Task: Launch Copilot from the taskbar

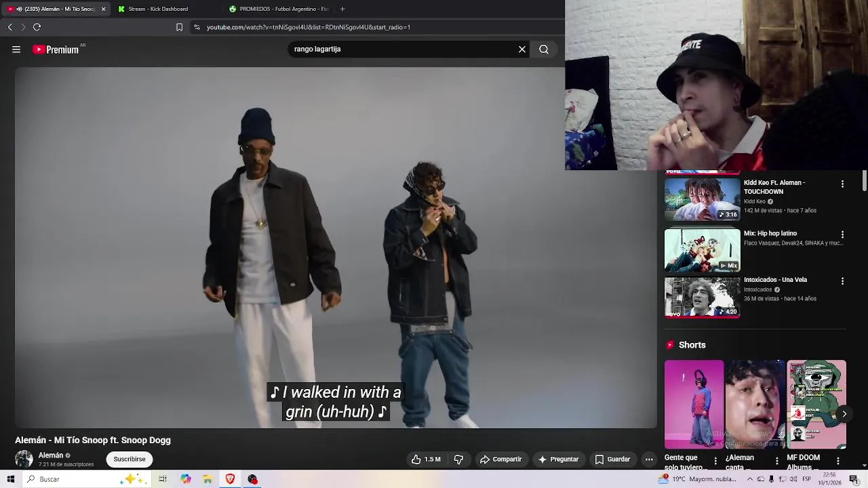Action: 186,479
